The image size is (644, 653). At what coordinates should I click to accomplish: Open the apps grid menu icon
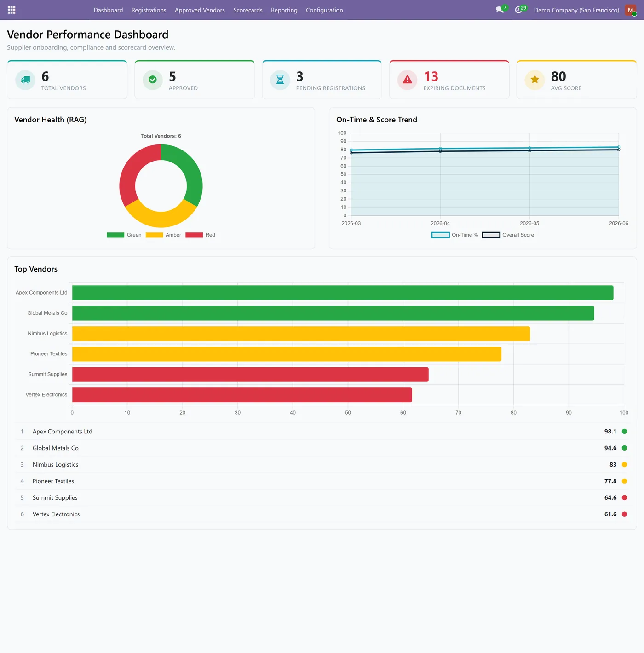(11, 10)
